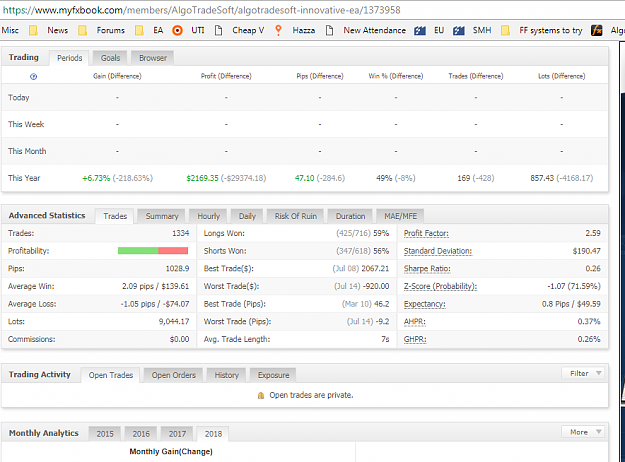The image size is (625, 462).
Task: Show 2018 monthly analytics
Action: coord(213,434)
